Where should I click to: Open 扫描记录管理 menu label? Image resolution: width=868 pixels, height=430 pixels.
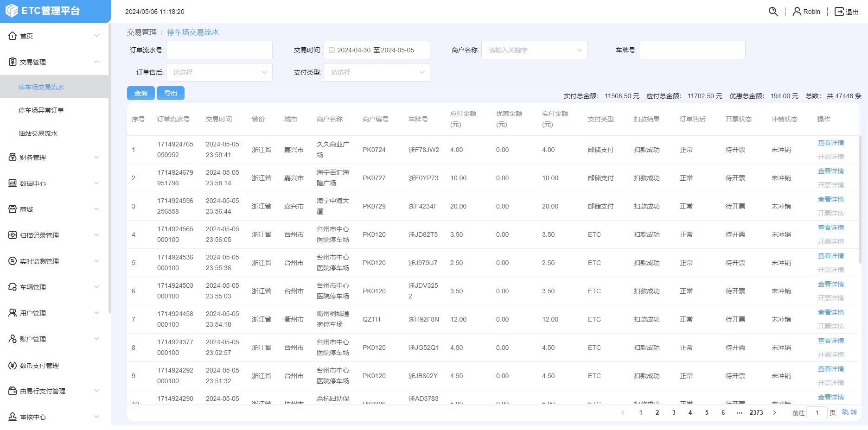tap(39, 235)
